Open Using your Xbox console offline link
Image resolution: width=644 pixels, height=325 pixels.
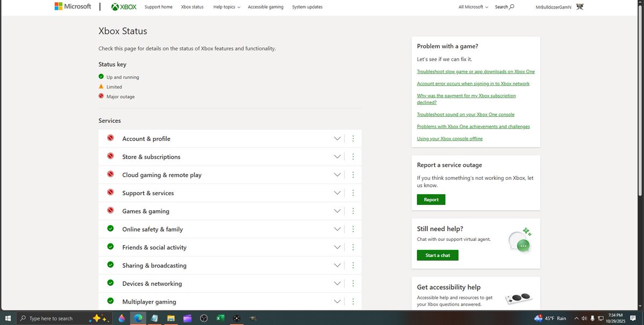(x=450, y=138)
